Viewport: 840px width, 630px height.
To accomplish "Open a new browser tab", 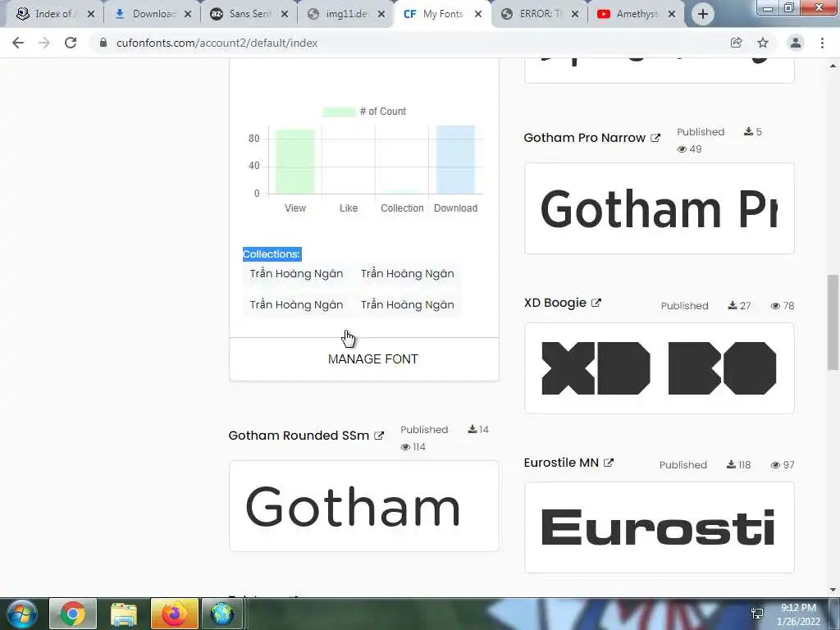I will click(703, 15).
